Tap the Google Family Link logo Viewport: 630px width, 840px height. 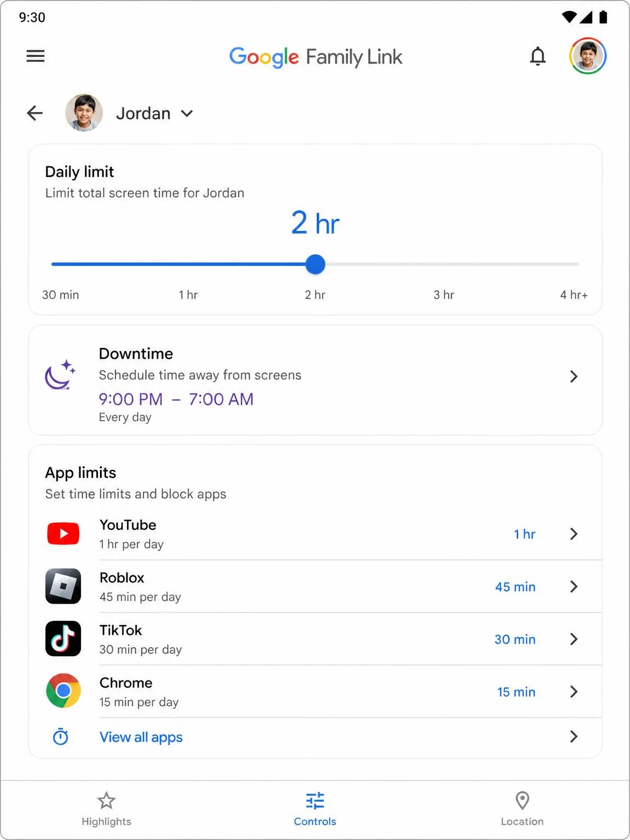(316, 57)
